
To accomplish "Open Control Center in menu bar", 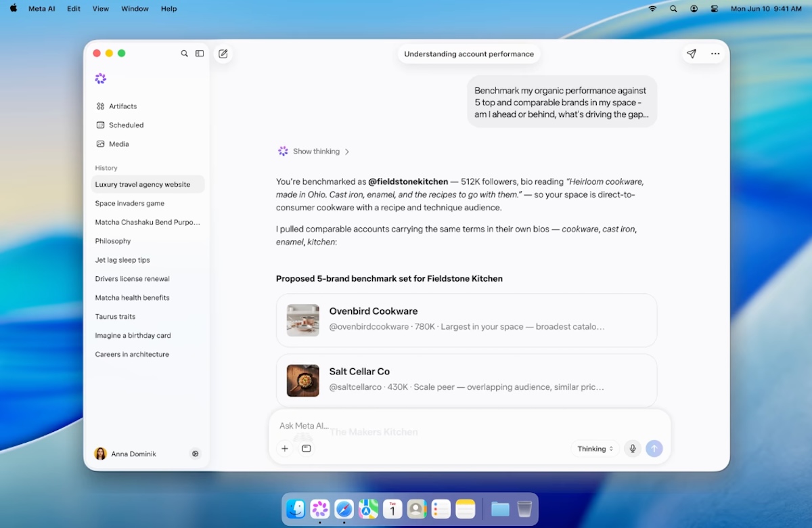I will 715,9.
